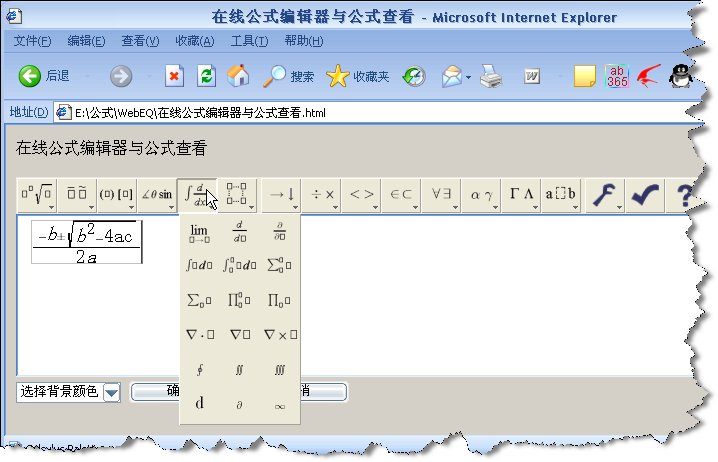Click the ab365 toolbar icon
This screenshot has height=462, width=718.
click(617, 76)
